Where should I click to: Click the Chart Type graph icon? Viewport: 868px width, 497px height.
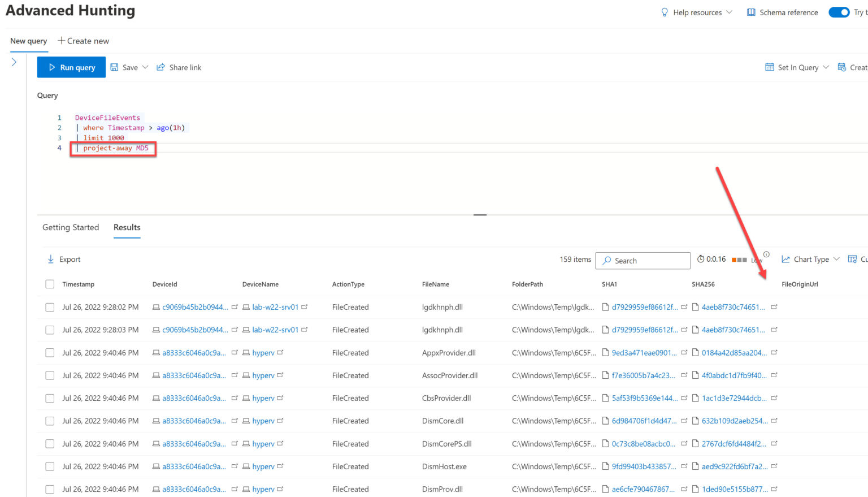click(x=785, y=259)
